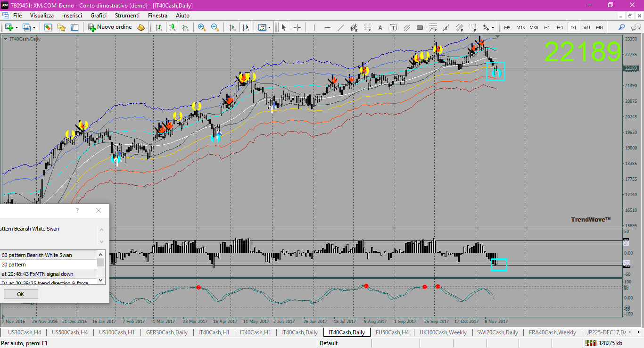Switch to FRA40Cash,Weekly chart tab
Screen dimensions: 644x348
pos(552,332)
